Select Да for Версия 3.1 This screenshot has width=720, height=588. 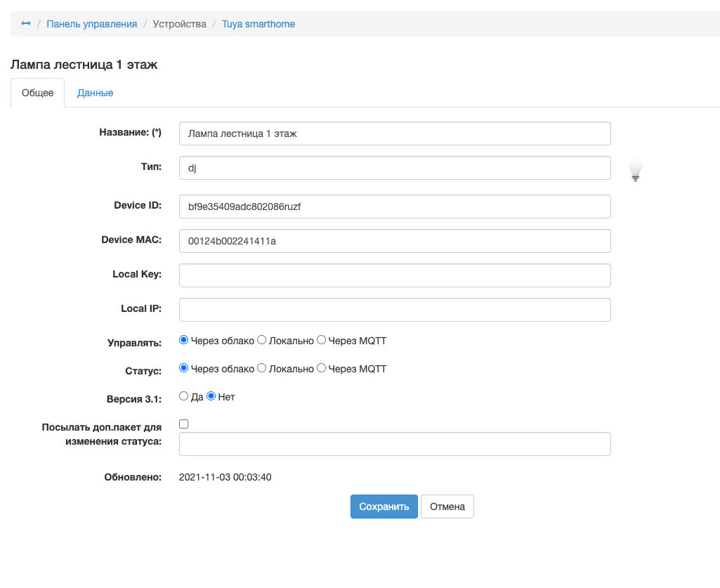tap(184, 396)
